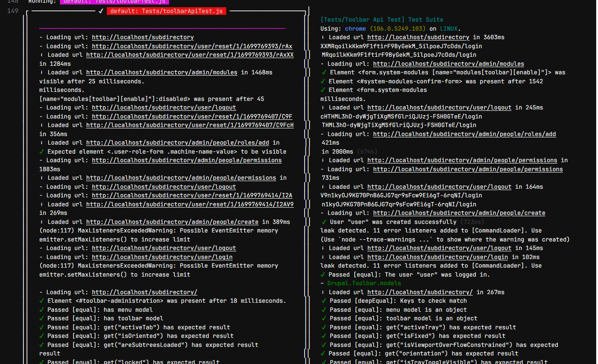Open reset link ending 1699769414/I2AV9
Image resolution: width=598 pixels, height=364 pixels.
(190, 205)
